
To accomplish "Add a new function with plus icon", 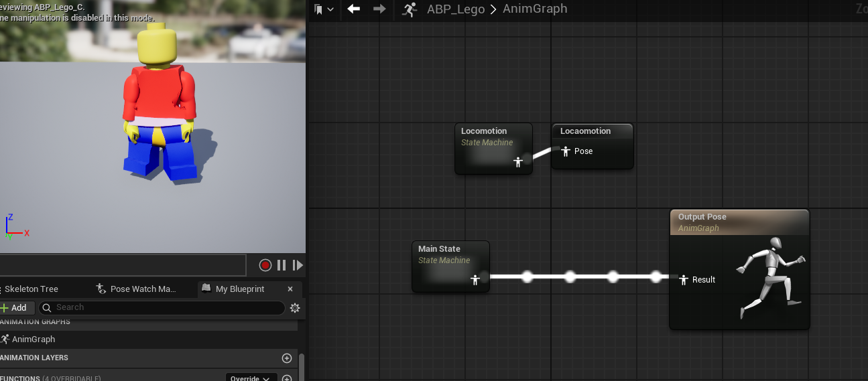I will pyautogui.click(x=287, y=378).
